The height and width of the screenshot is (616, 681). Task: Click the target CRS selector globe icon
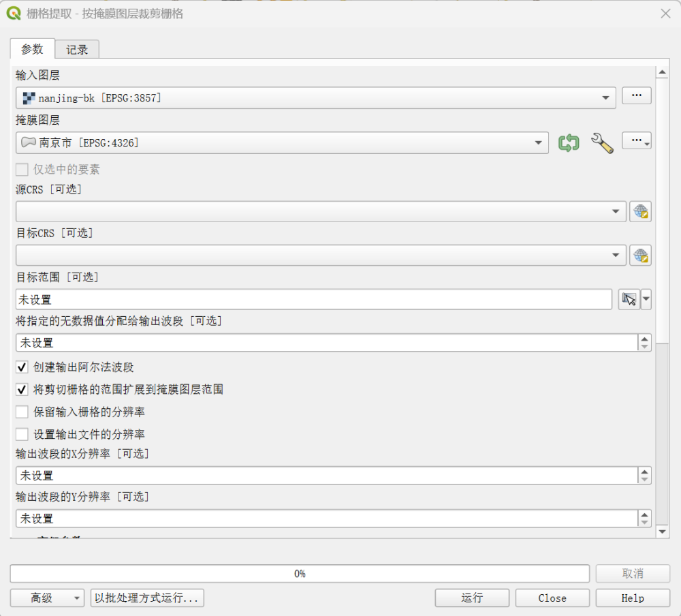[640, 256]
